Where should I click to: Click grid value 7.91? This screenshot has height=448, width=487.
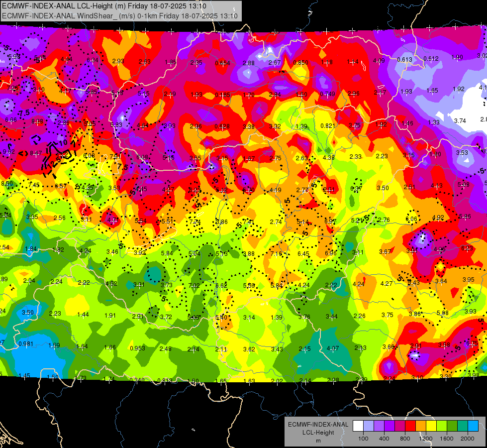tap(115, 156)
